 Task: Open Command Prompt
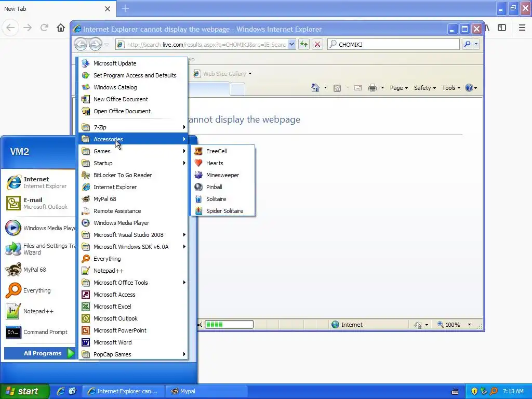[39, 332]
